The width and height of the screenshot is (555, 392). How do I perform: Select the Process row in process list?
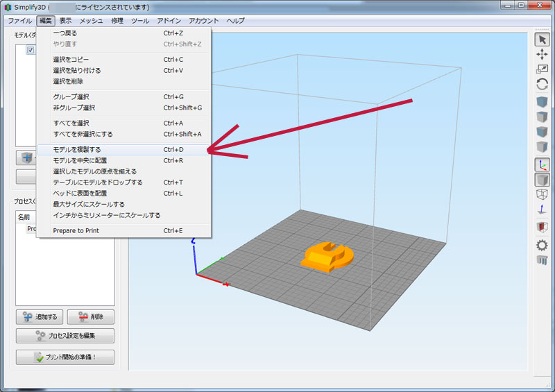(x=31, y=229)
